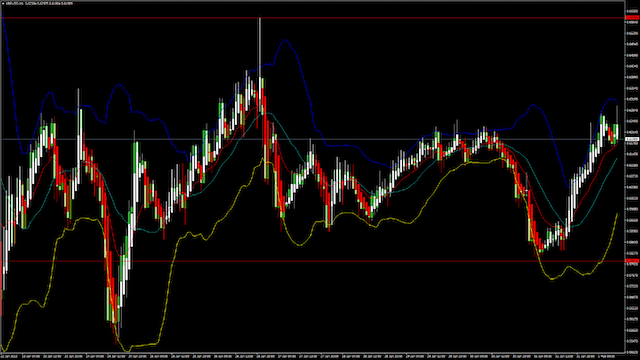Click the upper red price label on scale
Image resolution: width=640 pixels, height=360 pixels.
click(x=632, y=18)
